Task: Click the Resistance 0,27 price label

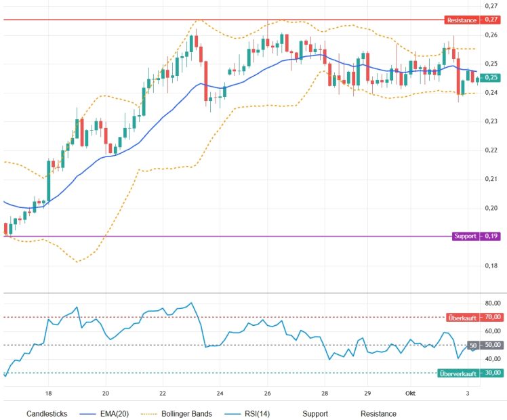Action: click(x=472, y=20)
